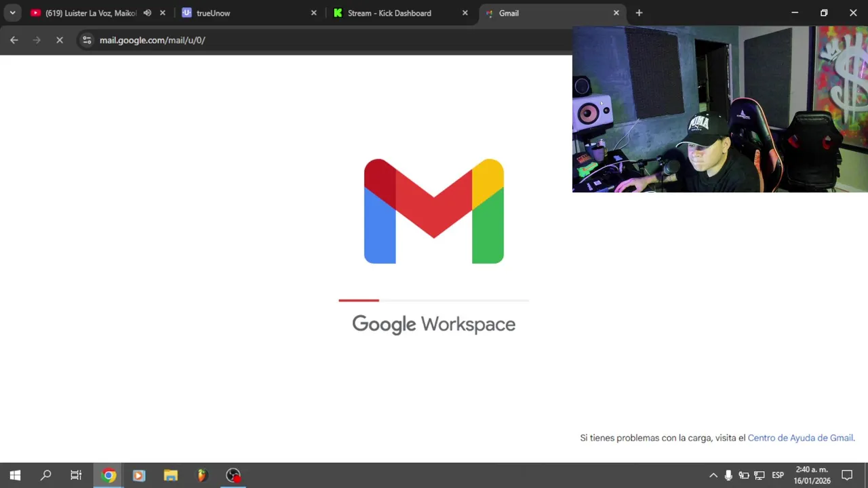The image size is (868, 488).
Task: Open the Windows Start menu
Action: click(15, 475)
